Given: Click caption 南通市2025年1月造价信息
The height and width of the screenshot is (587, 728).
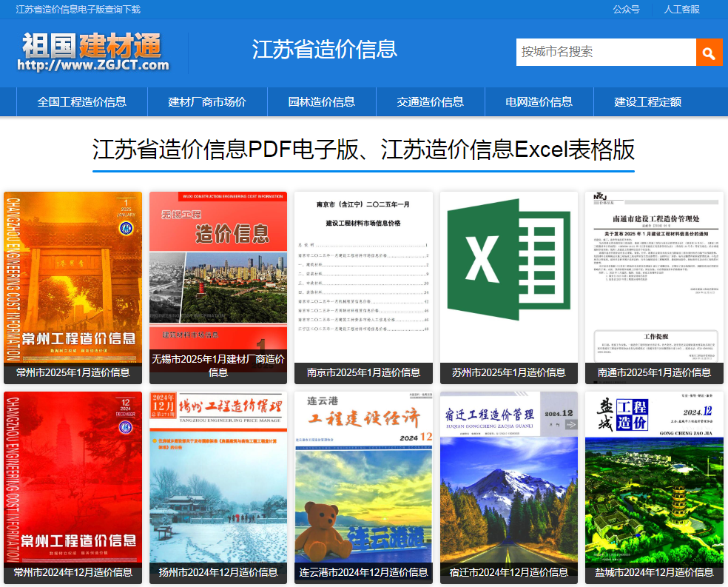Looking at the screenshot, I should (x=654, y=372).
